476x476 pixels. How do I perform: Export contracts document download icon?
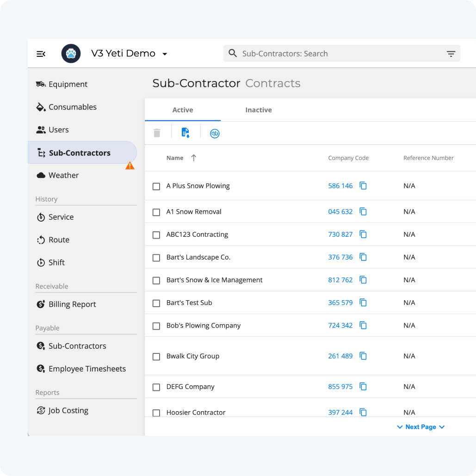click(185, 133)
